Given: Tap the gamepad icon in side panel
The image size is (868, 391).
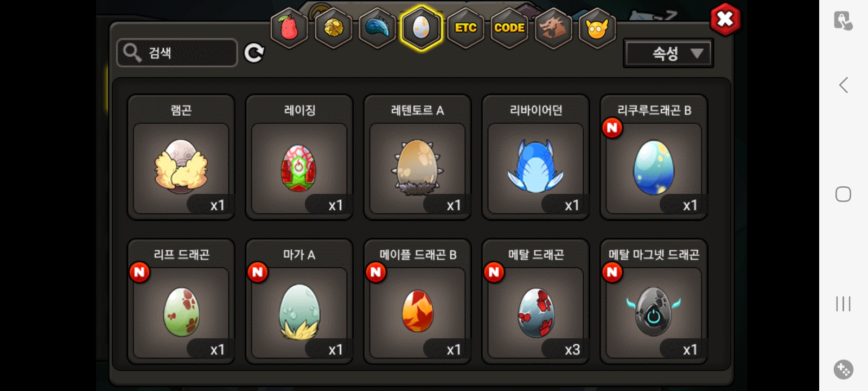Looking at the screenshot, I should (x=844, y=370).
